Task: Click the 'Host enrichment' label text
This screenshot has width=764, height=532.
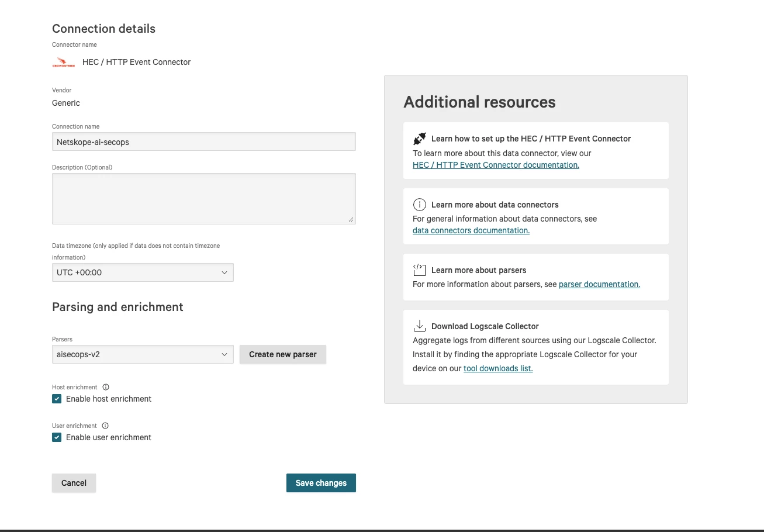Action: [75, 387]
